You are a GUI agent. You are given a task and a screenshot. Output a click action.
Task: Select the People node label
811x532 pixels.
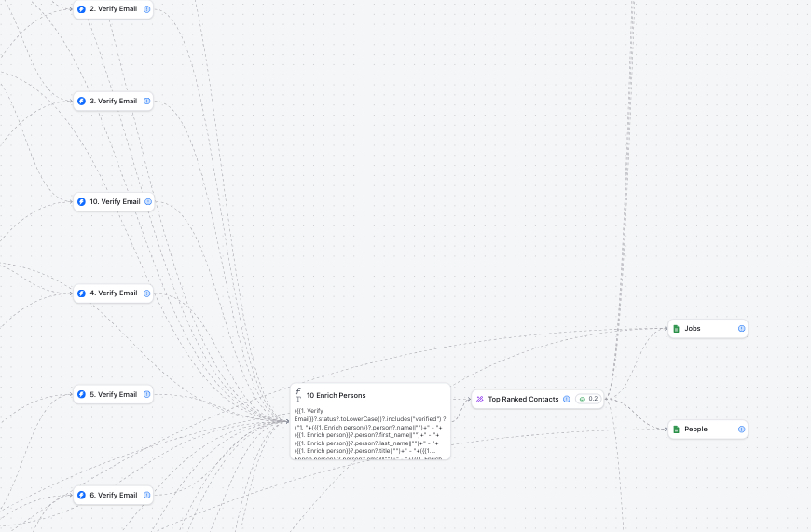(695, 430)
